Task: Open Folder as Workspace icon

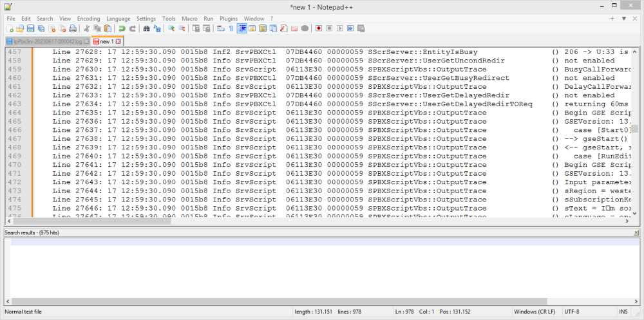Action: [x=294, y=28]
